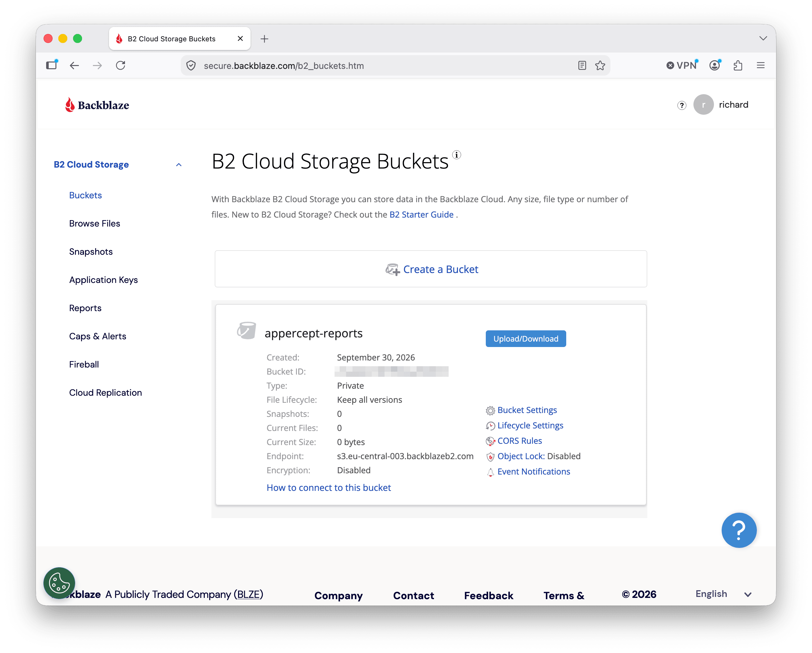Screen dimensions: 812x653
Task: Click the File Lifecycle value Keep all versions
Action: tap(369, 400)
